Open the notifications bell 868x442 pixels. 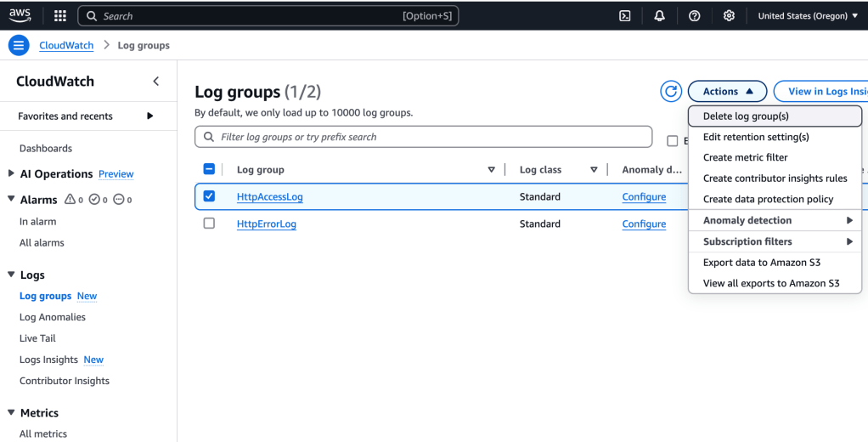pyautogui.click(x=659, y=15)
